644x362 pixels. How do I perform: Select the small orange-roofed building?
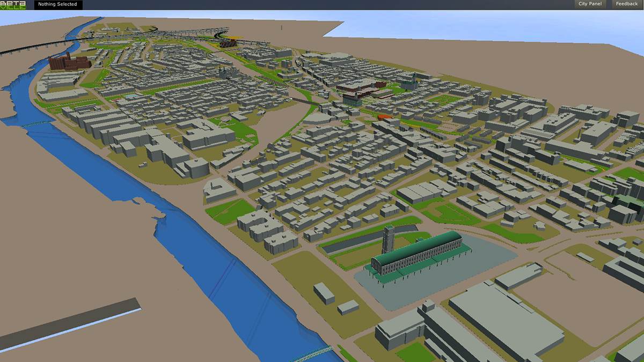385,116
